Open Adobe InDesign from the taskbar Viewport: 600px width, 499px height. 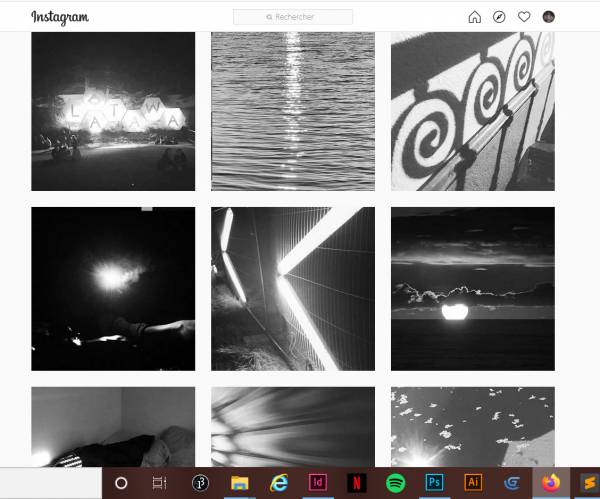click(318, 483)
